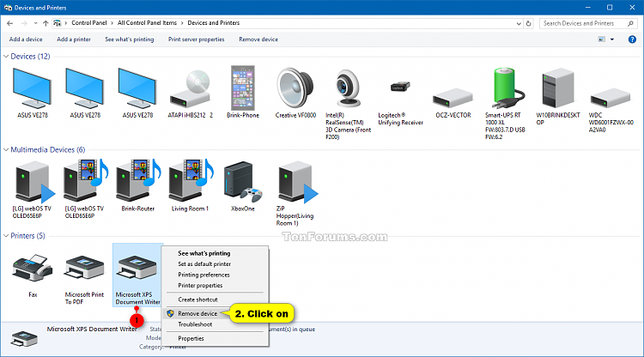
Task: Click Add a device in toolbar
Action: click(26, 39)
